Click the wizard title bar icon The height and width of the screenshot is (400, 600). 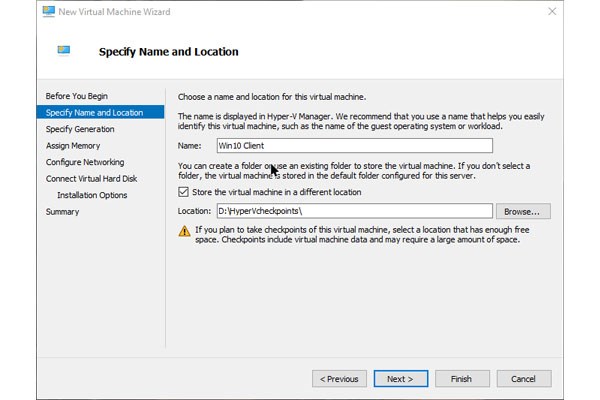[49, 11]
